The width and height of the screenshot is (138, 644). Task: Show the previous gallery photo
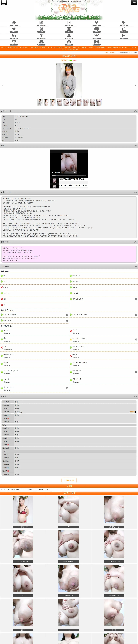pos(2,86)
